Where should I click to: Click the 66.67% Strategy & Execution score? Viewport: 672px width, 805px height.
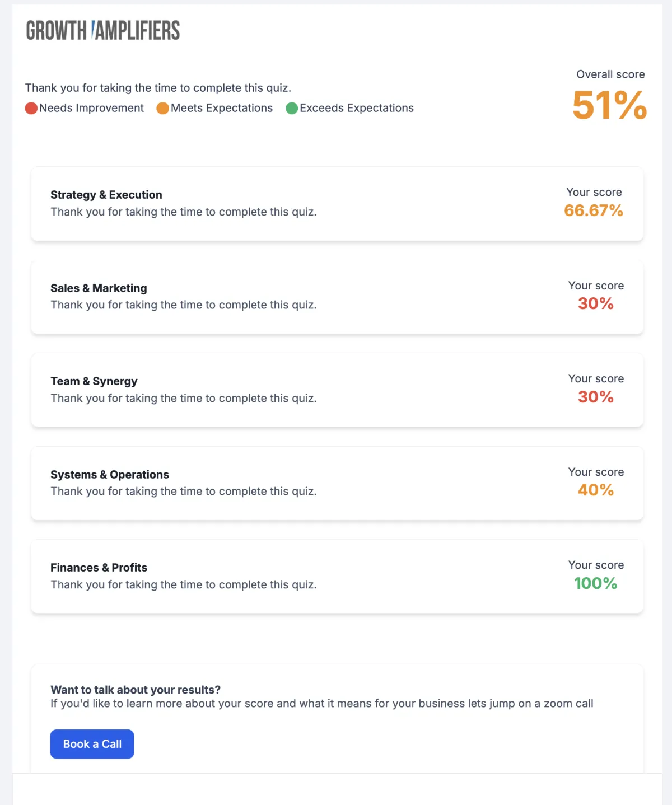coord(593,211)
